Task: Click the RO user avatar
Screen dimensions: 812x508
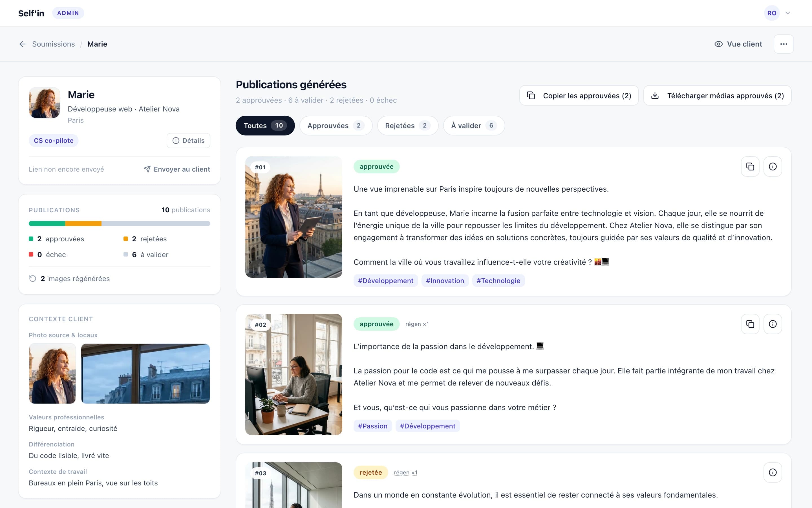Action: (x=772, y=13)
